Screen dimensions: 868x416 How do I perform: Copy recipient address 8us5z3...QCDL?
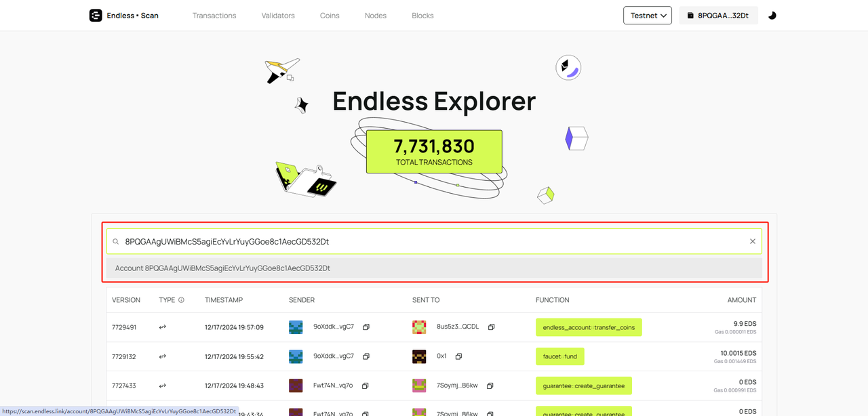tap(491, 327)
